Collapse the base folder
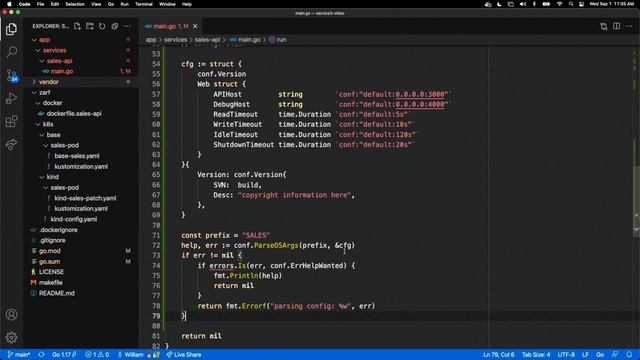 click(80, 135)
